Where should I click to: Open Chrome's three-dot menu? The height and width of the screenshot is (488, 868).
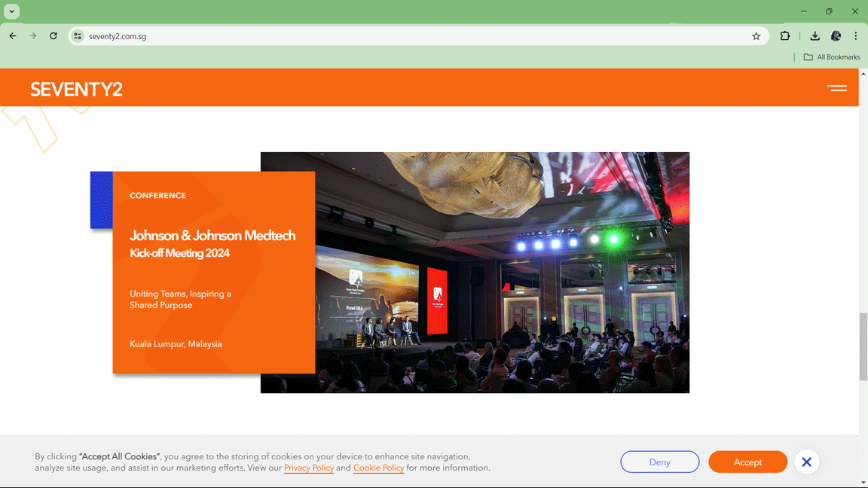point(855,35)
